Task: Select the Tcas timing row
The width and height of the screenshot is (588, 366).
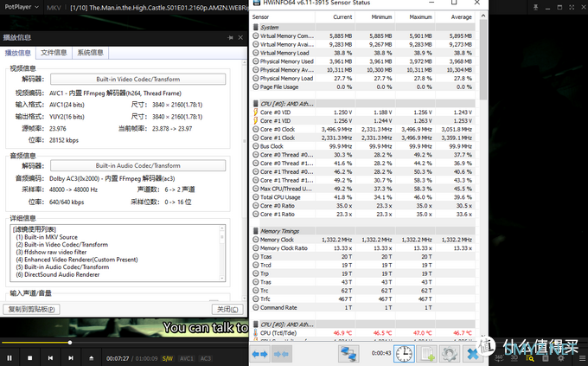Action: (x=363, y=257)
